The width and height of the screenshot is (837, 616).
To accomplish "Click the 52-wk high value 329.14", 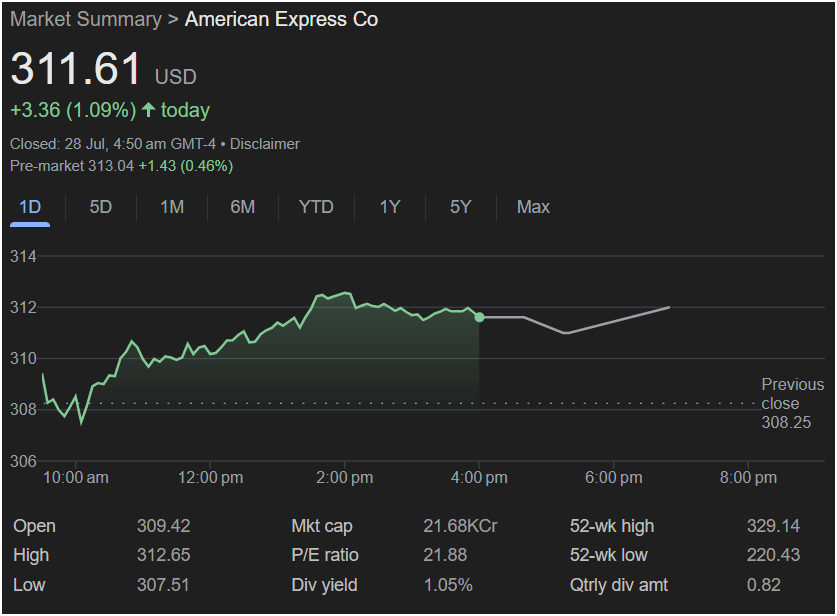I will [773, 526].
